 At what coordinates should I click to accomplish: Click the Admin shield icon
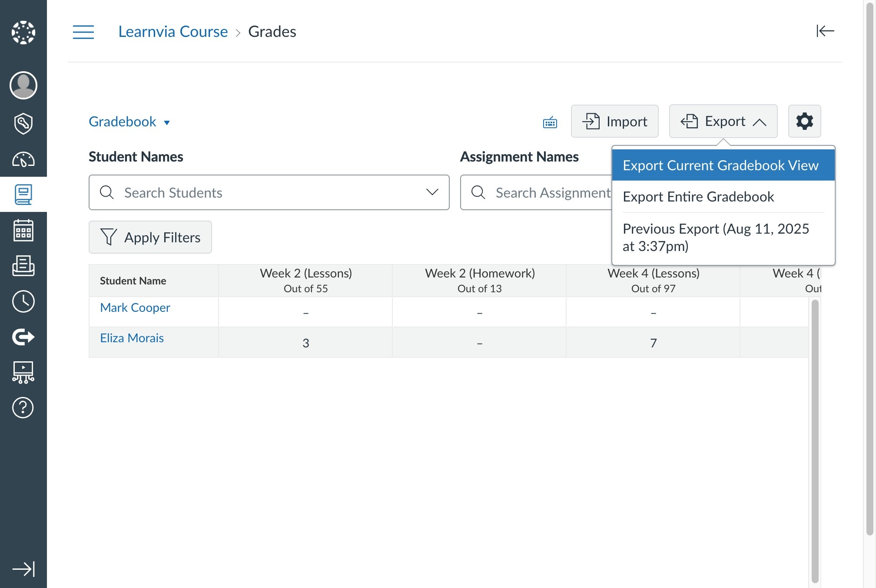(23, 124)
